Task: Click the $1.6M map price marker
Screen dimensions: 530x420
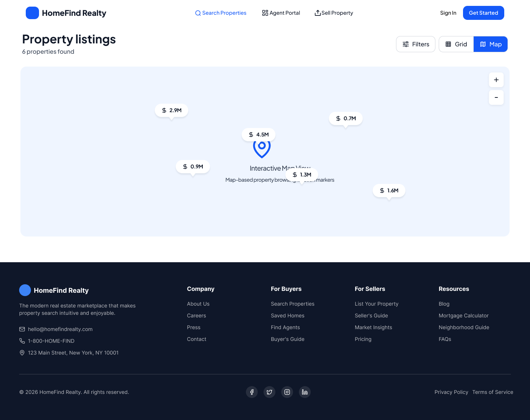Action: click(389, 191)
